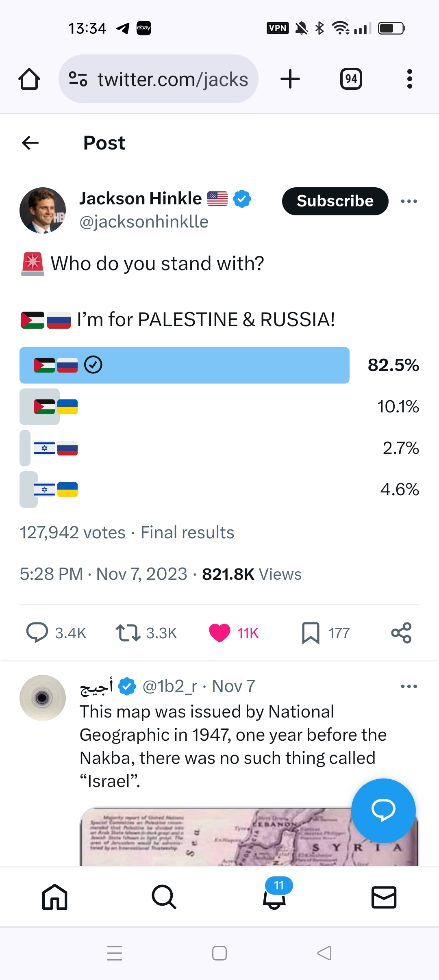Tap the 82.5% Palestine-Russia poll bar

[185, 365]
